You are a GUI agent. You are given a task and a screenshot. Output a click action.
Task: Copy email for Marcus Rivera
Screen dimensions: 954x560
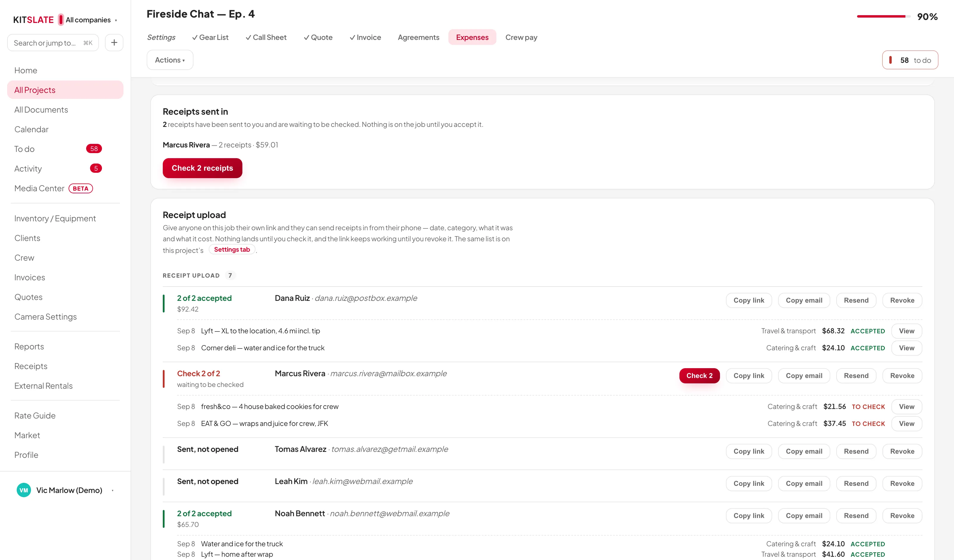point(804,375)
